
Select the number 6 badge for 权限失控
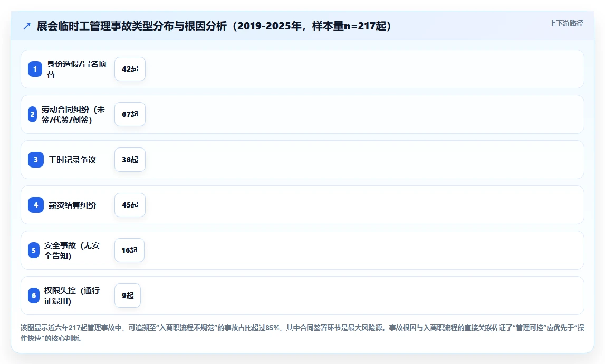point(34,296)
